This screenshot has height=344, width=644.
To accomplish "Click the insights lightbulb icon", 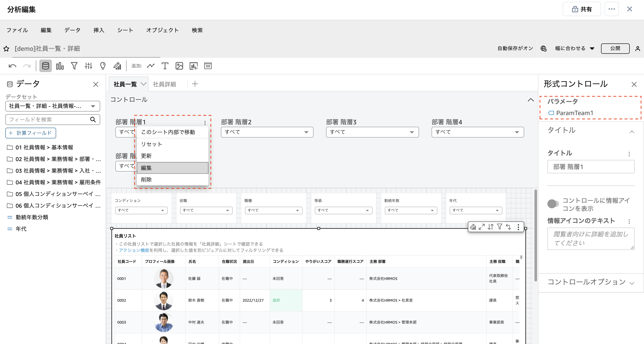I will (103, 66).
